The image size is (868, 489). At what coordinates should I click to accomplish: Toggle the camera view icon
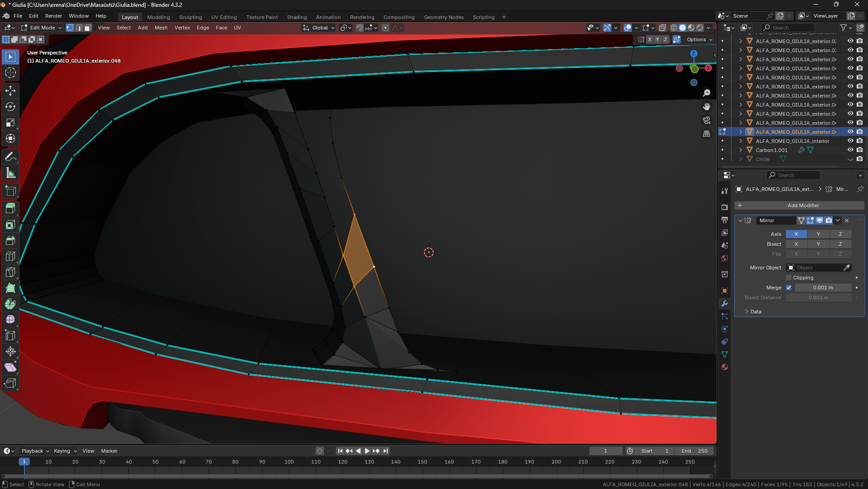point(707,120)
